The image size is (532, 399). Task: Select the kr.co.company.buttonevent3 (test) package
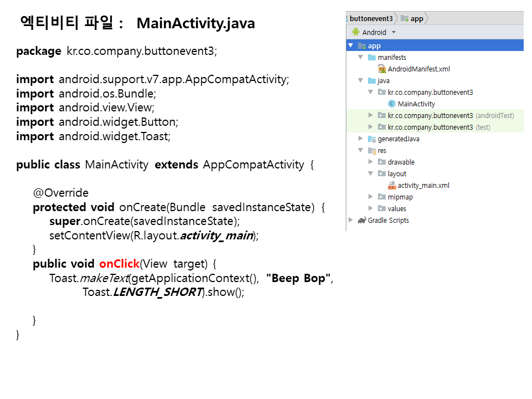430,127
